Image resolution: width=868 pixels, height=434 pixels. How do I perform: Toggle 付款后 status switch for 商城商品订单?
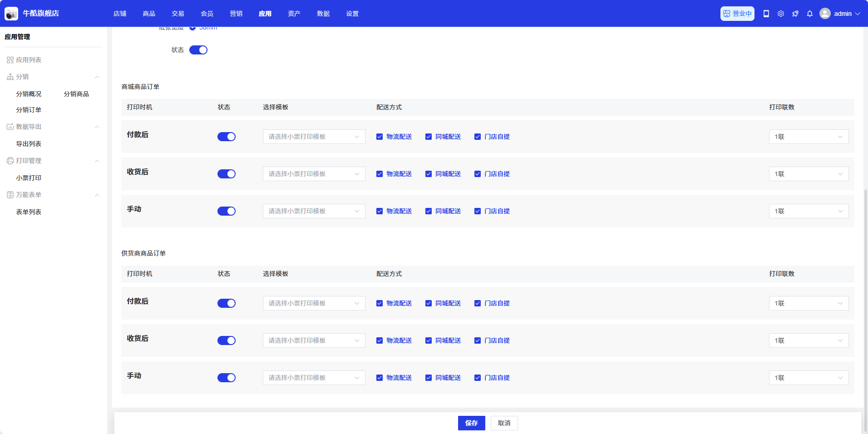227,137
